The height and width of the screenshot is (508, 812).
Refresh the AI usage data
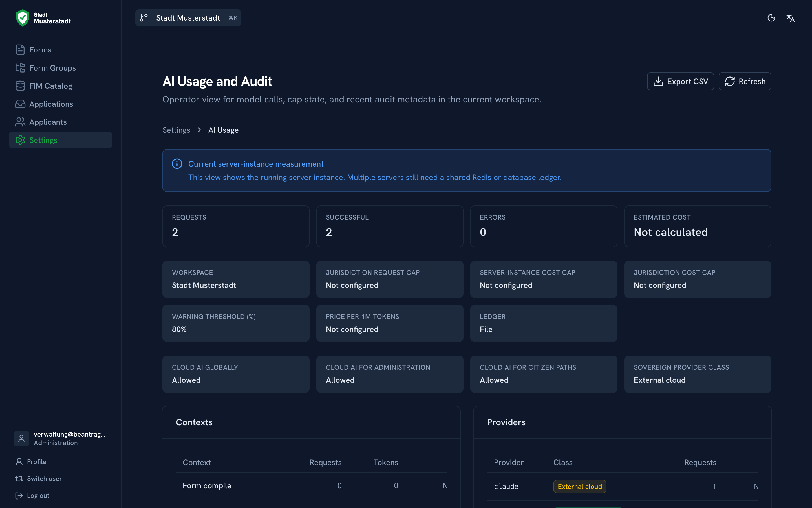pyautogui.click(x=745, y=81)
